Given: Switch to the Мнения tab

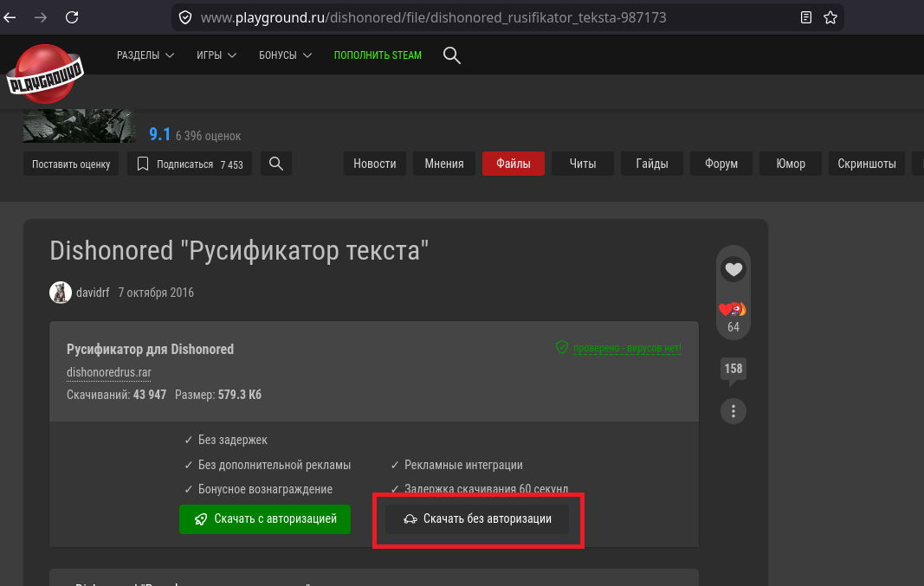Looking at the screenshot, I should (x=444, y=164).
